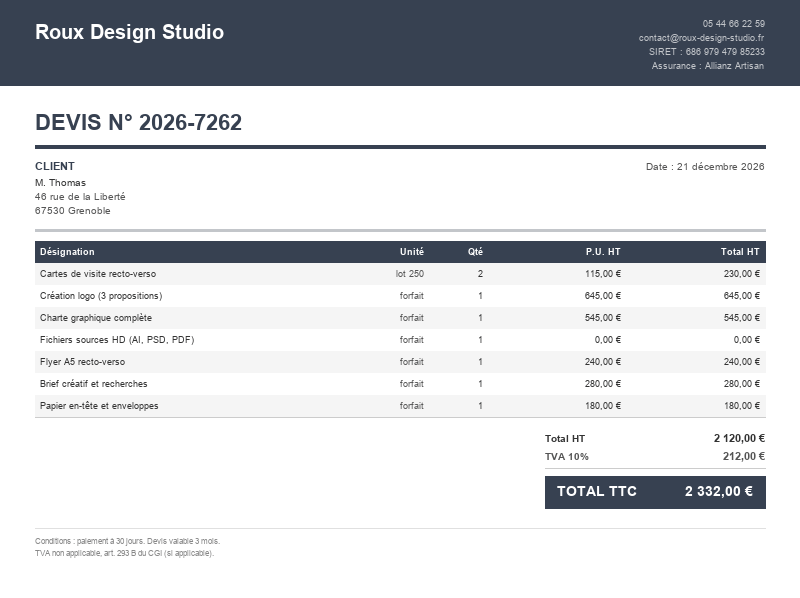Screen dimensions: 800x598
Task: Click Brief créatif et recherches
Action: click(x=93, y=384)
